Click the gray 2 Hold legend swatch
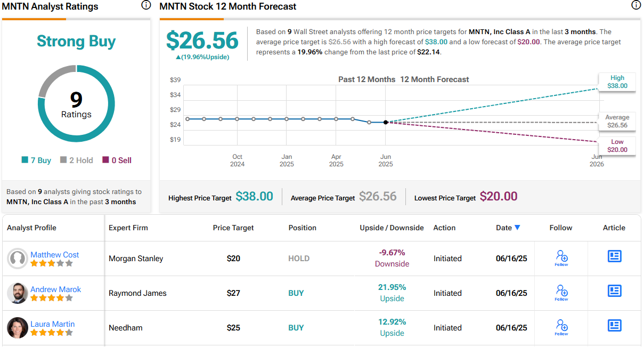The height and width of the screenshot is (347, 644). click(63, 160)
